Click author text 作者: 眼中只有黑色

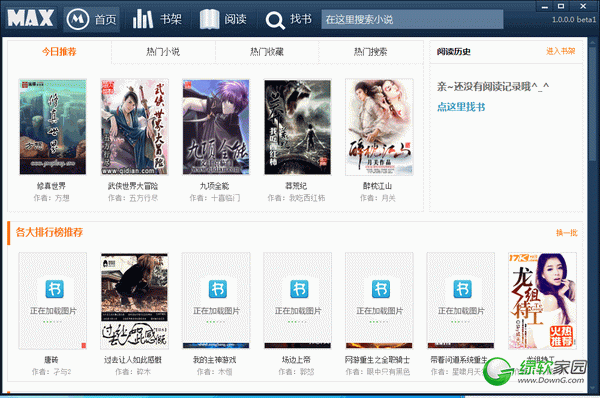point(378,372)
